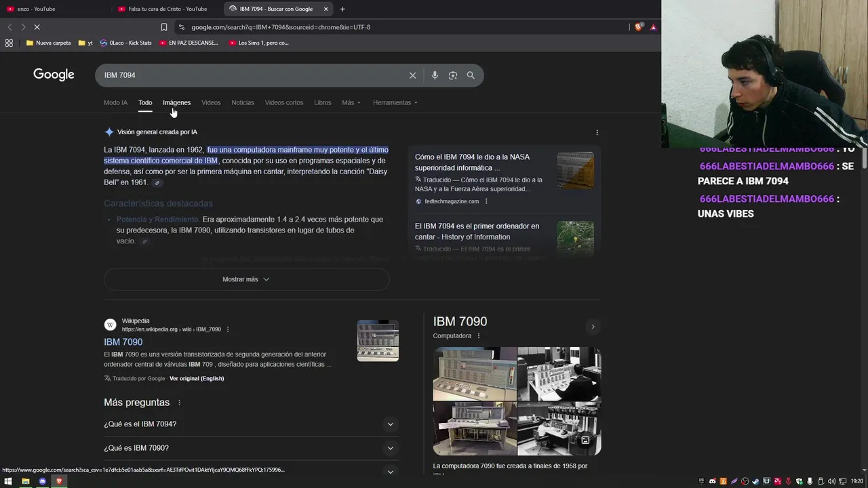Screen dimensions: 868x488
Task: Open Brave browser in the taskbar
Action: pos(59,481)
